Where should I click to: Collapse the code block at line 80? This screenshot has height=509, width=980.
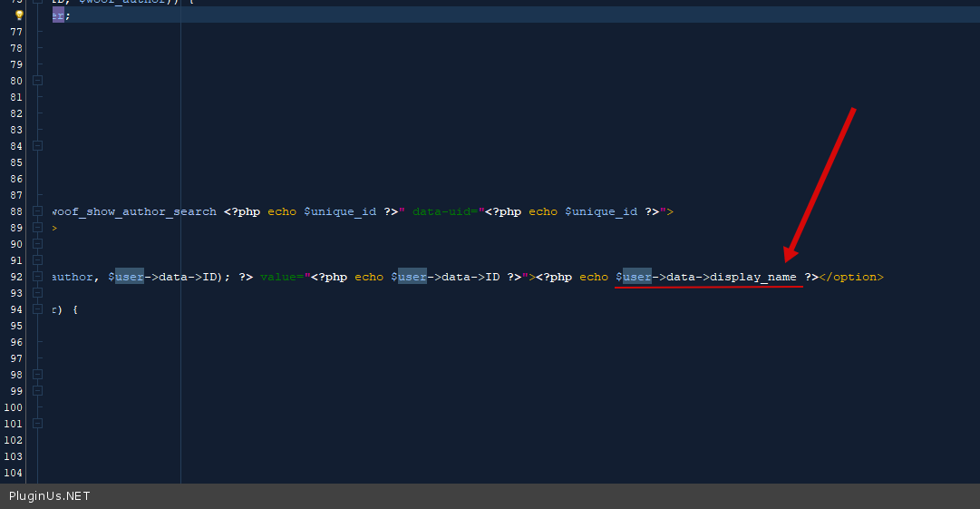(37, 81)
